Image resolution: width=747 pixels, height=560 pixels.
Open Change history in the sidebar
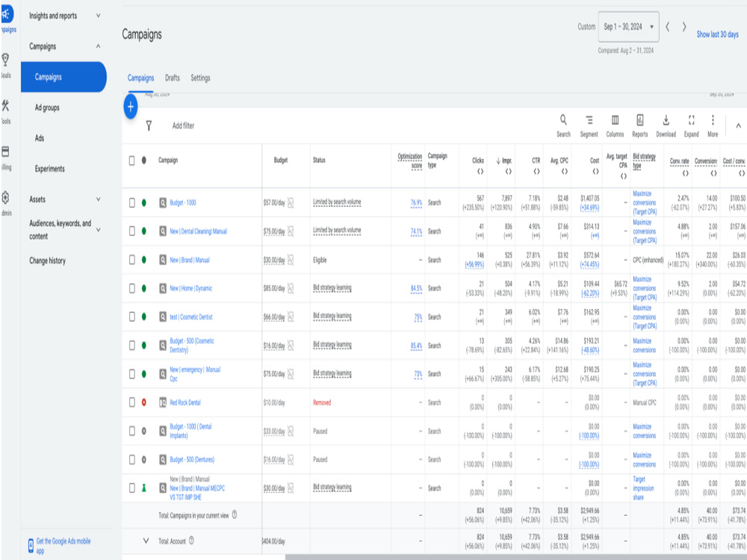pyautogui.click(x=48, y=261)
